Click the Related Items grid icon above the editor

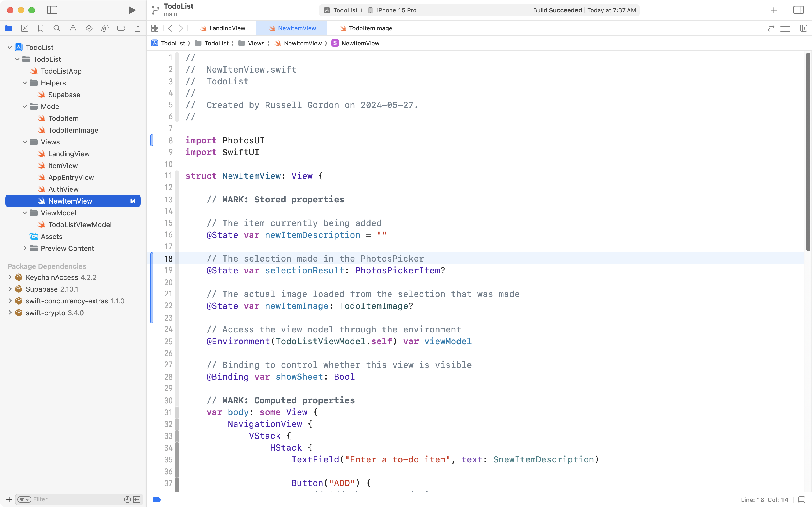pyautogui.click(x=155, y=28)
